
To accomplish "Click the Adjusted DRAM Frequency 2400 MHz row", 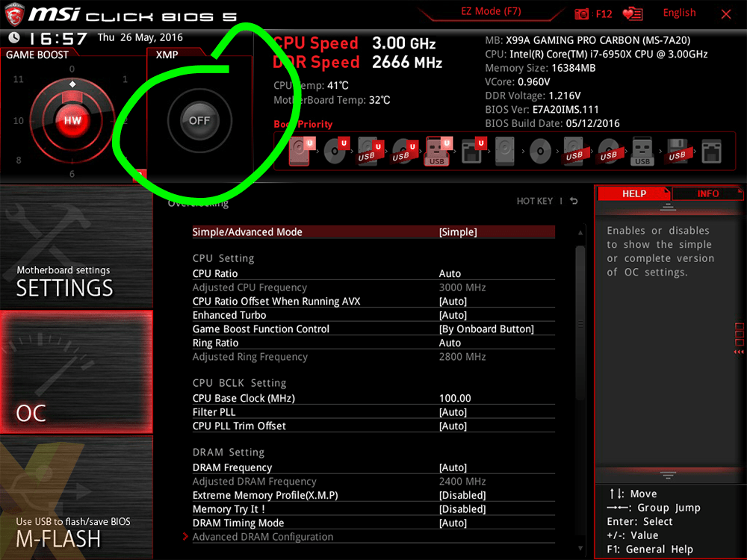I will 373,481.
